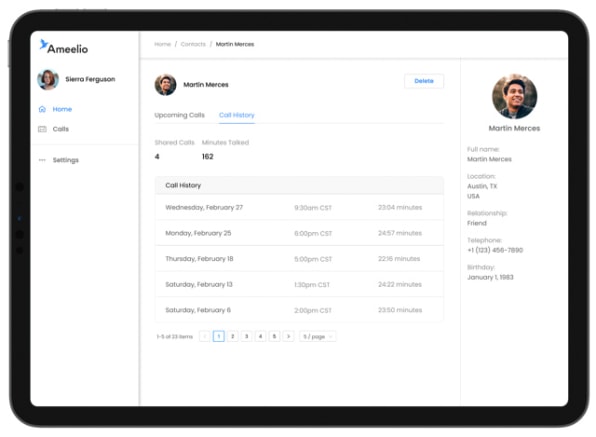Viewport: 596px width, 437px height.
Task: Open the Wednesday, February 27 call row
Action: [x=299, y=207]
